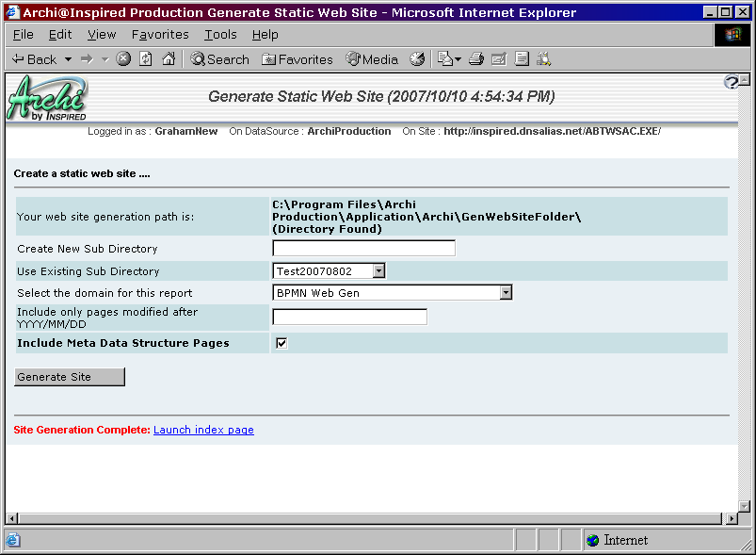
Task: Open the Favorites toolbar button
Action: pyautogui.click(x=298, y=59)
